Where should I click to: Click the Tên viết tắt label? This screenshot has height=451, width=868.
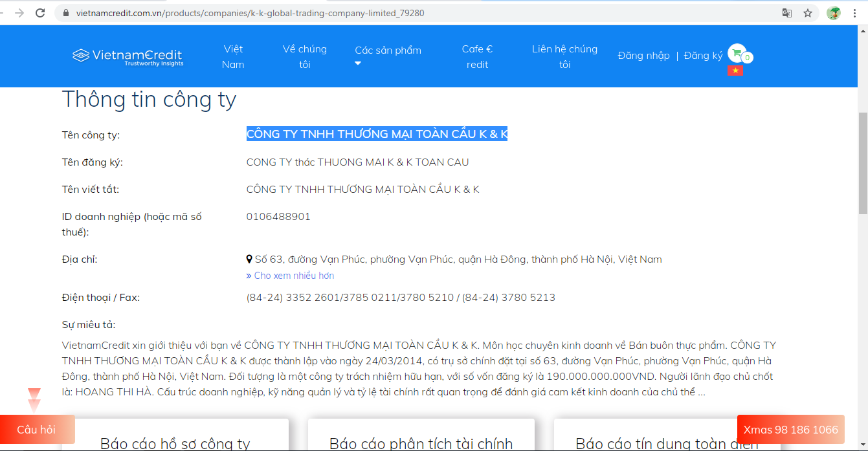tap(91, 190)
